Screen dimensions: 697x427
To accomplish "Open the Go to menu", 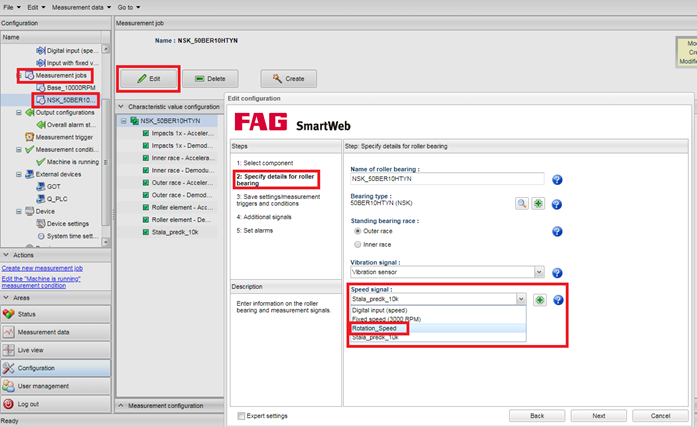I will 128,7.
